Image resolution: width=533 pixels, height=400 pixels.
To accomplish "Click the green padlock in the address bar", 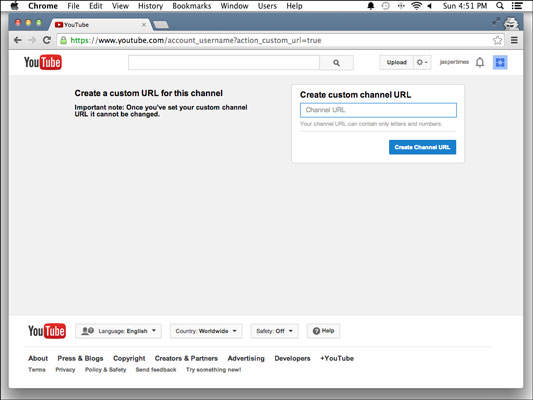I will [x=63, y=40].
